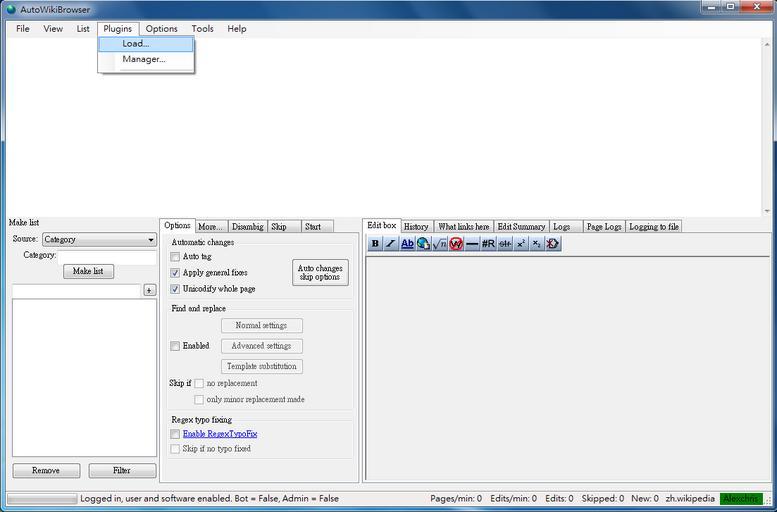Click the Auto changes skip options button
Viewport: 777px width, 512px height.
tap(320, 273)
